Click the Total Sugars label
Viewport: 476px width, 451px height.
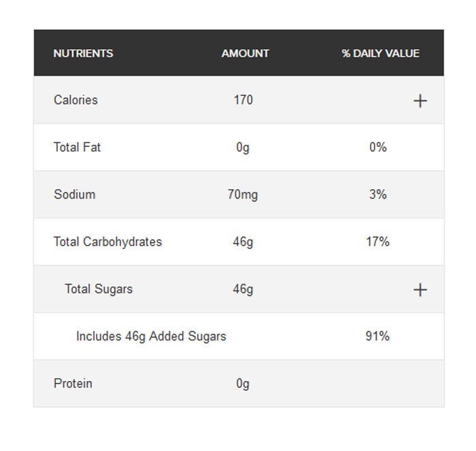coord(99,289)
